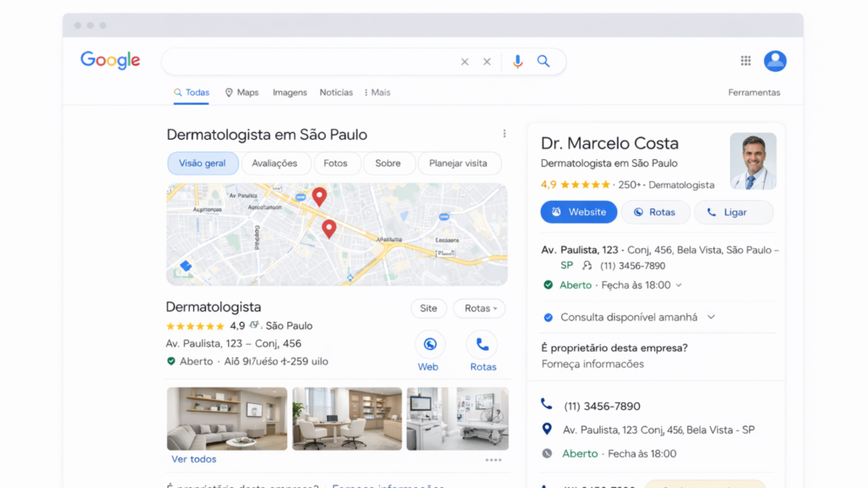
Task: Open the Rotas dropdown in listing
Action: (x=480, y=308)
